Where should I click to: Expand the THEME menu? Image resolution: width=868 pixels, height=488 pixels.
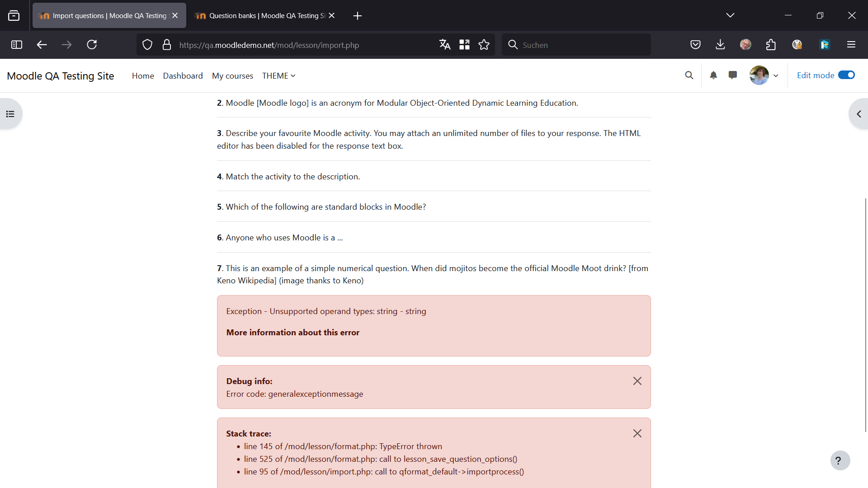point(278,76)
